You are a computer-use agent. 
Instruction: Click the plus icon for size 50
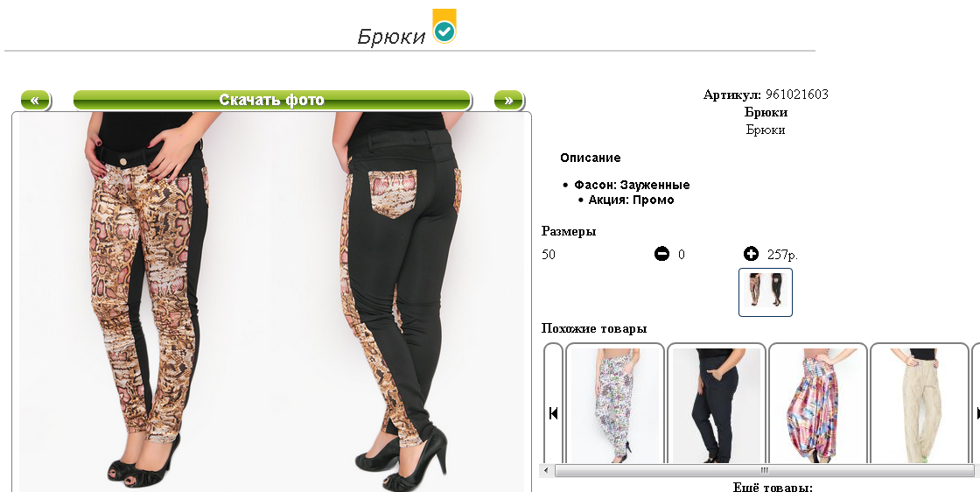[x=751, y=254]
